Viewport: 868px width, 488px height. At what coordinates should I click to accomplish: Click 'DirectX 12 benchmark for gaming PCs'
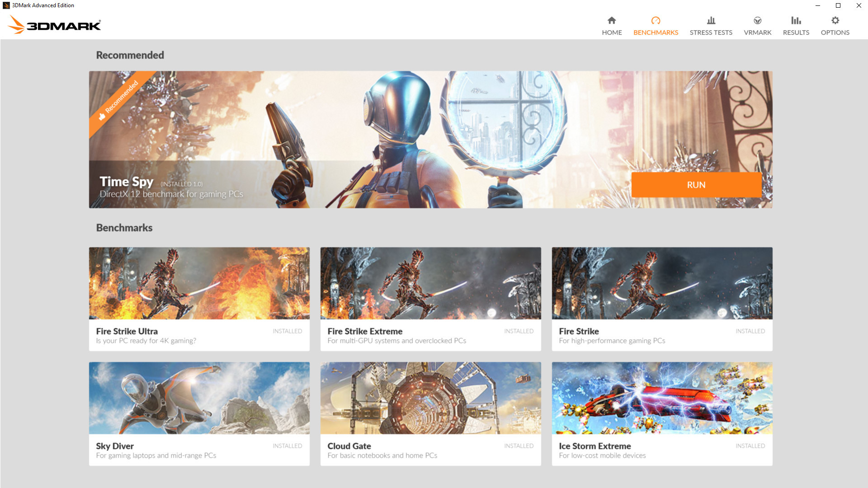click(171, 194)
